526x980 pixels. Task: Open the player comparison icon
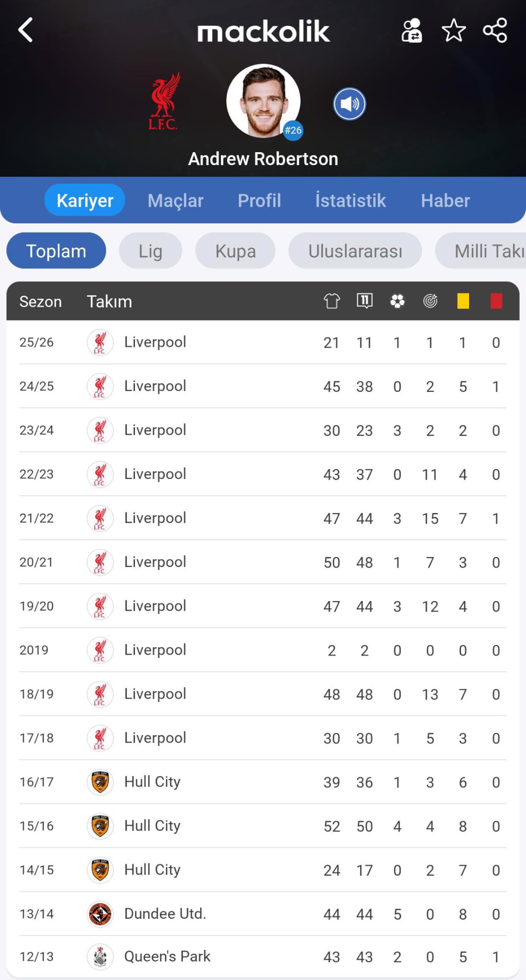pyautogui.click(x=412, y=31)
